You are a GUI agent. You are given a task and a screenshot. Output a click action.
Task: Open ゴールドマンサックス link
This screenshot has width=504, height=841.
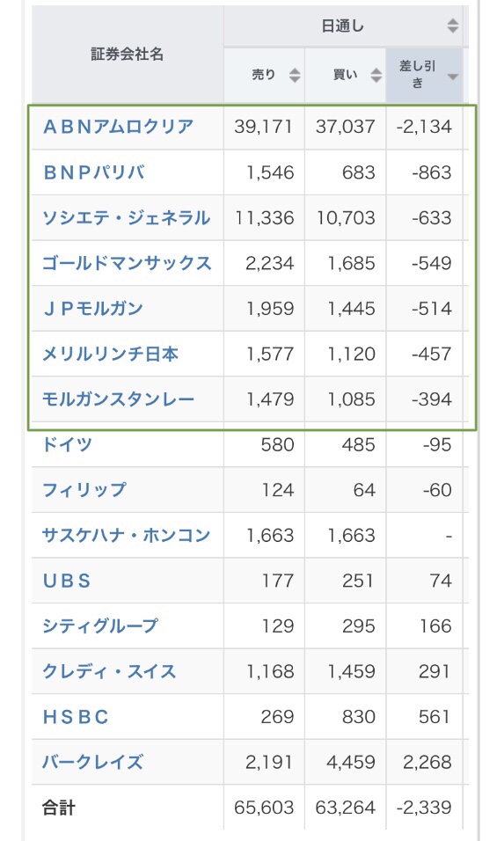[127, 263]
